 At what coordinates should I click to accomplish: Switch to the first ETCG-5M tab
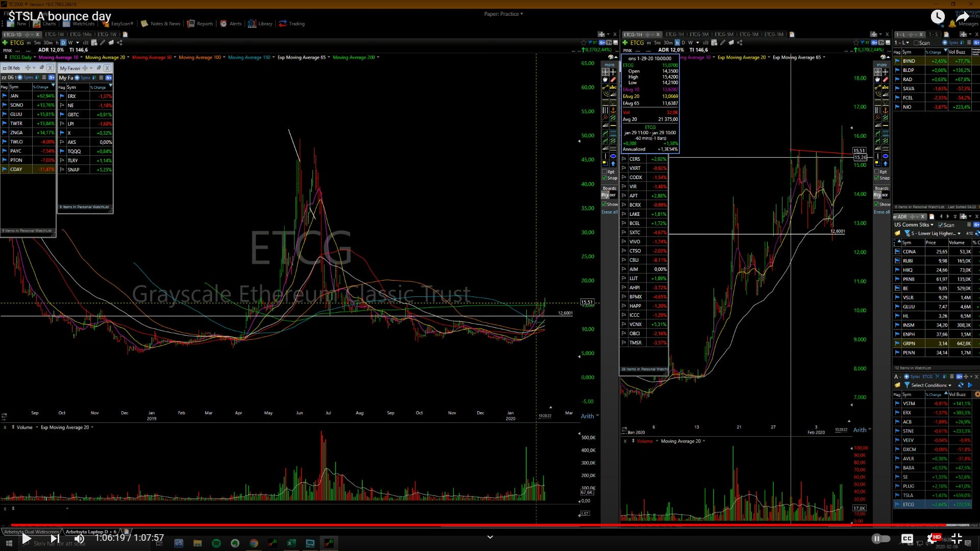pos(699,35)
